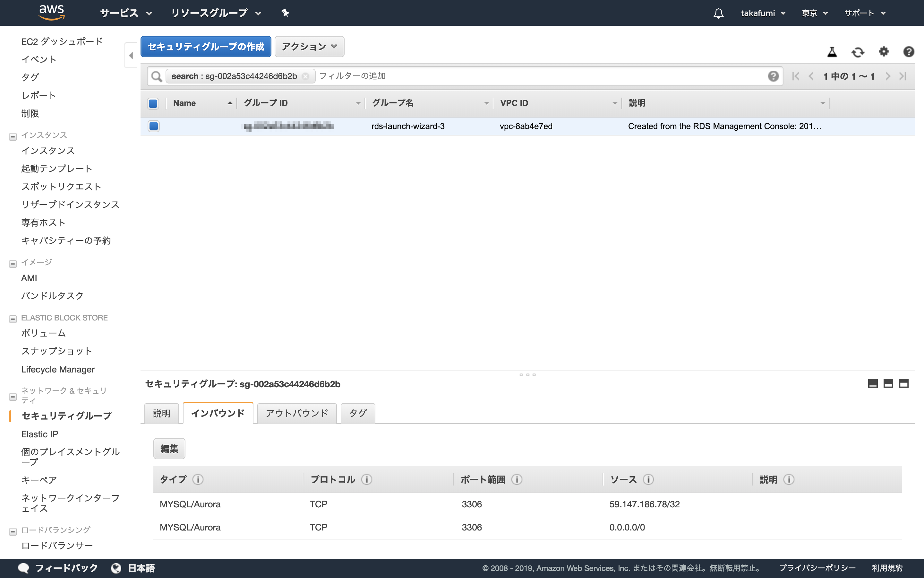Open 利用規約 footer link

[887, 568]
